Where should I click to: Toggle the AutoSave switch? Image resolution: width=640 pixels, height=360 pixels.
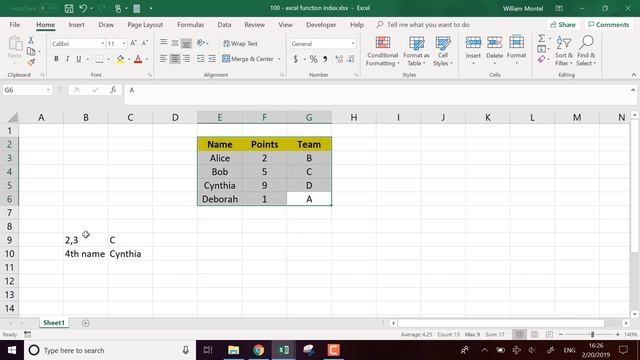point(47,8)
